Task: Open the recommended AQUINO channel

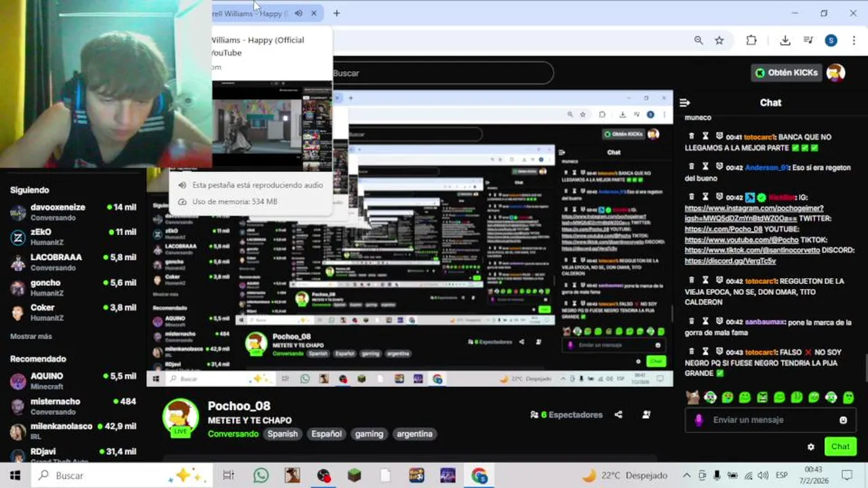Action: 73,381
